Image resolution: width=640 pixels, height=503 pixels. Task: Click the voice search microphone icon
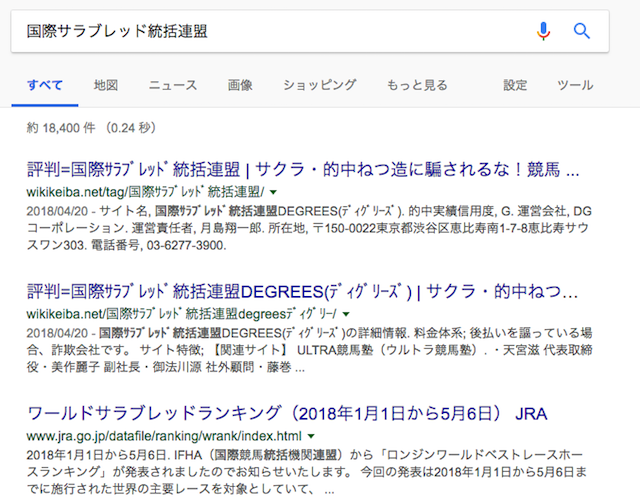[x=543, y=31]
